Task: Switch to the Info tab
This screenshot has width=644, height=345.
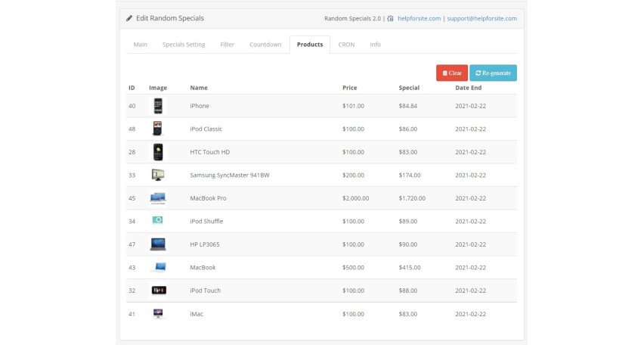Action: (x=375, y=45)
